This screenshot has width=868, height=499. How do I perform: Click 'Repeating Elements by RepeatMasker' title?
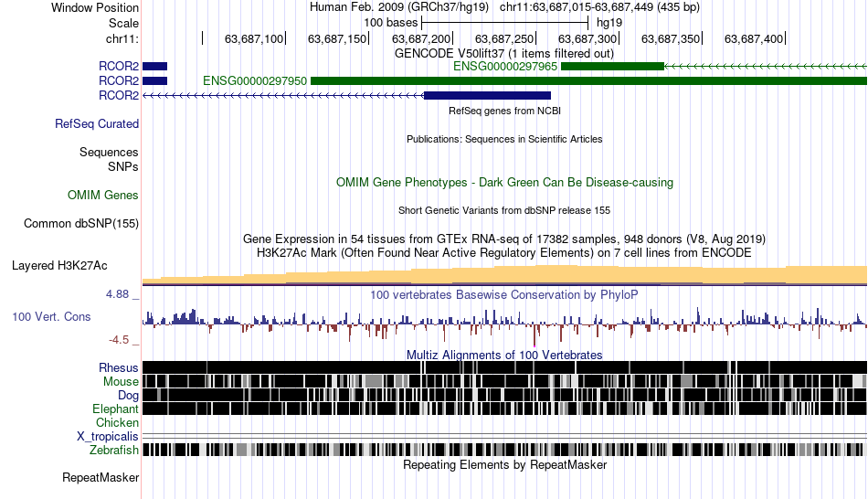pos(505,464)
